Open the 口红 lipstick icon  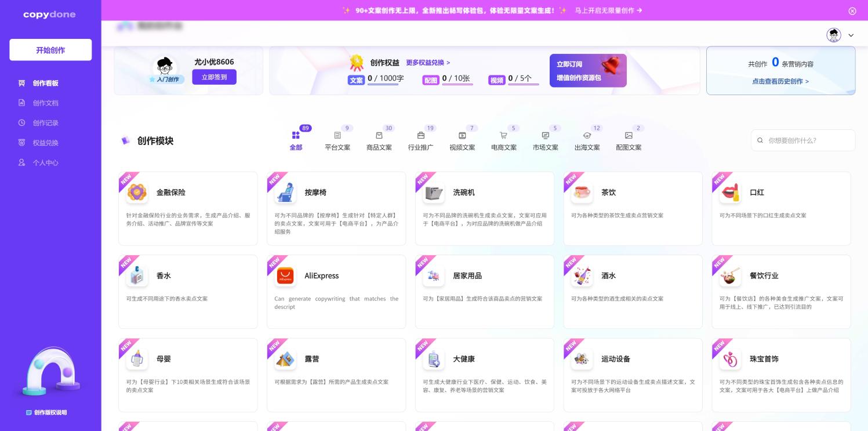coord(730,192)
